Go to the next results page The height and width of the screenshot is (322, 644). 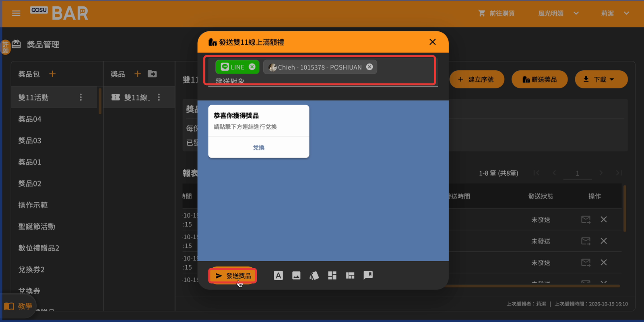[601, 173]
